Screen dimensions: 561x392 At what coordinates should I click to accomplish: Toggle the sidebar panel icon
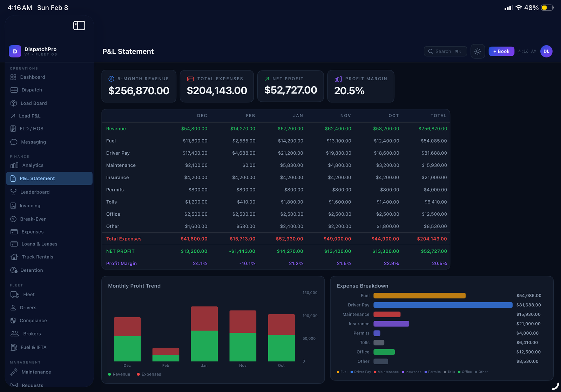tap(79, 26)
